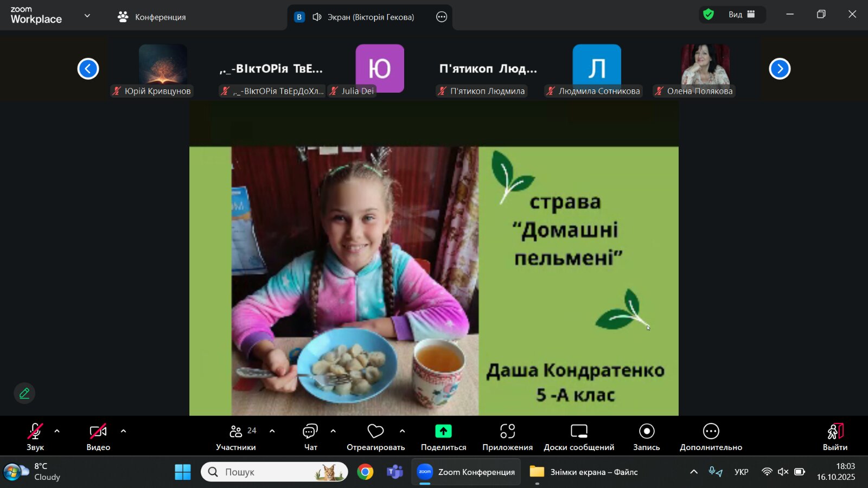Click the Пошук taskbar search field

(274, 472)
